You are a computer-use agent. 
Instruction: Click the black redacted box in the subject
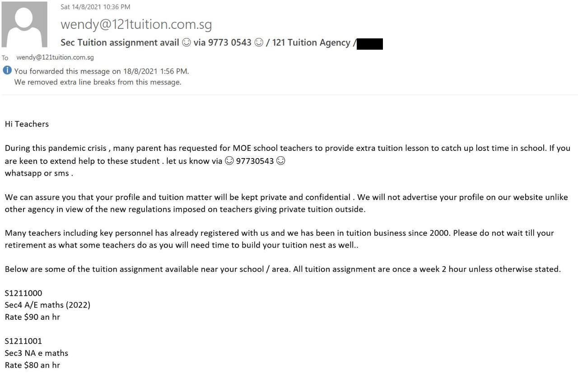point(370,44)
